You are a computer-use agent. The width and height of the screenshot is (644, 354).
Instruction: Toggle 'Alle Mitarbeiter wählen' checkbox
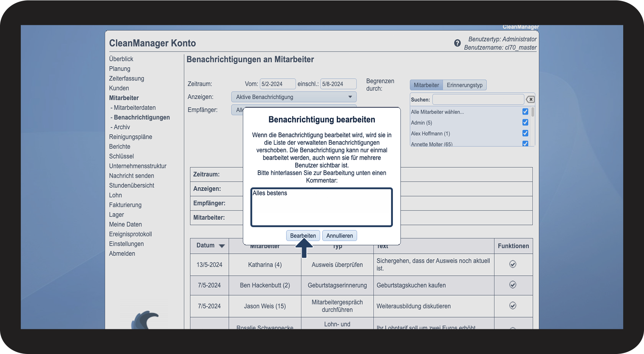pos(525,112)
